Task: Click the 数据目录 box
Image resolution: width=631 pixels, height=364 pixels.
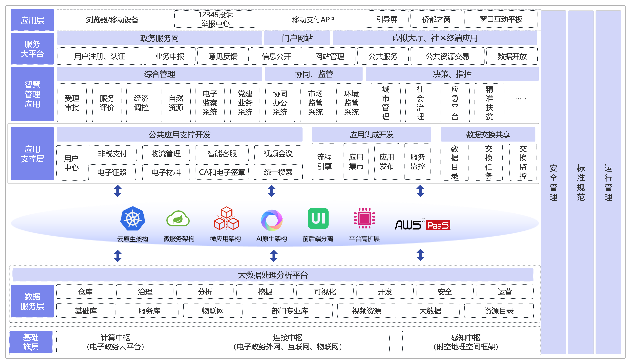Action: [x=454, y=162]
